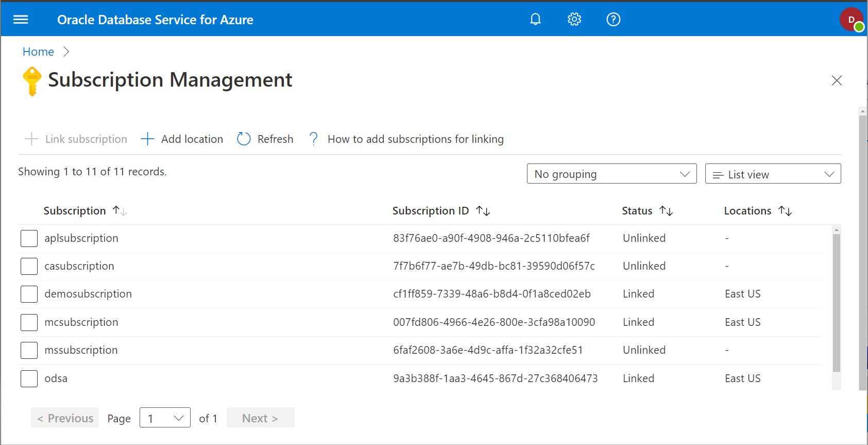Click the Subscription column header text

[x=75, y=211]
